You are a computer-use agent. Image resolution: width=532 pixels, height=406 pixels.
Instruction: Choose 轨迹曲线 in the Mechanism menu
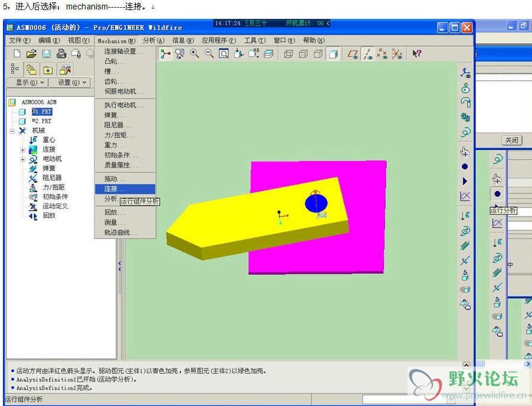pyautogui.click(x=125, y=233)
